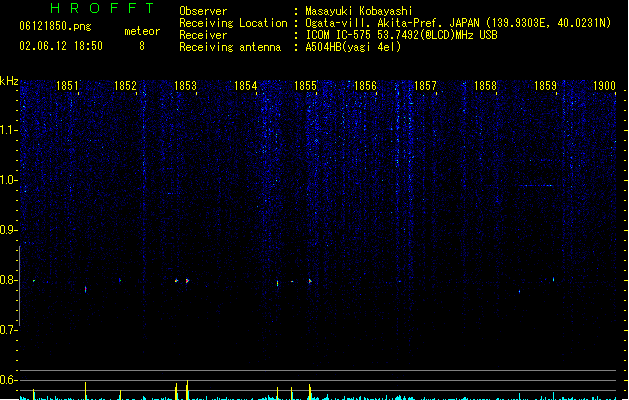This screenshot has height=400, width=629.
Task: Click the 1853 time marker
Action: pyautogui.click(x=185, y=86)
